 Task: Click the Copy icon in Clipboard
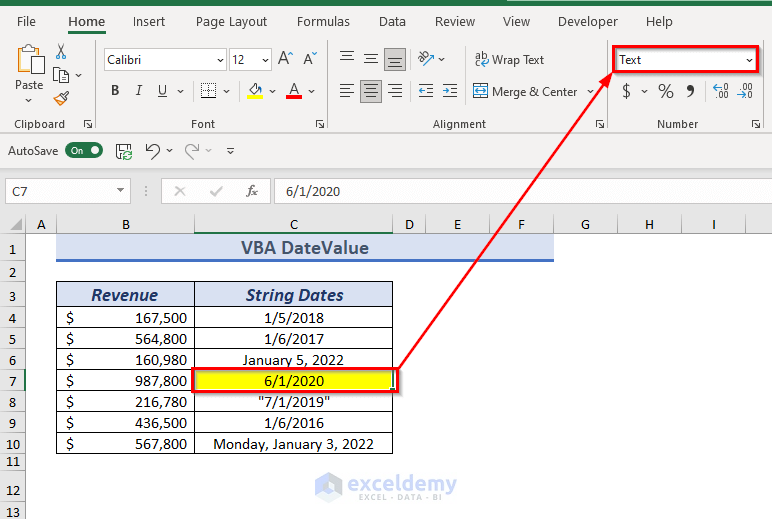click(x=61, y=75)
